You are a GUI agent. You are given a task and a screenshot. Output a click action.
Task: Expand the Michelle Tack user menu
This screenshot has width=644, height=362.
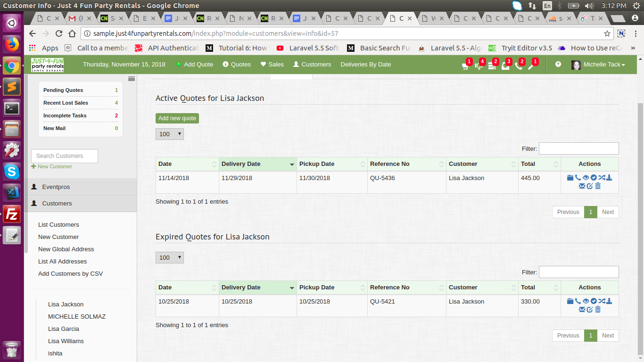[599, 65]
